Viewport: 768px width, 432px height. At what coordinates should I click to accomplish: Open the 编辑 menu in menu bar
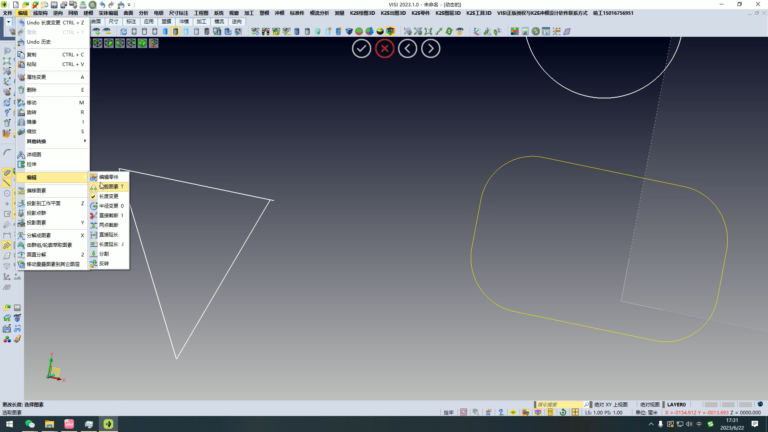click(x=23, y=13)
